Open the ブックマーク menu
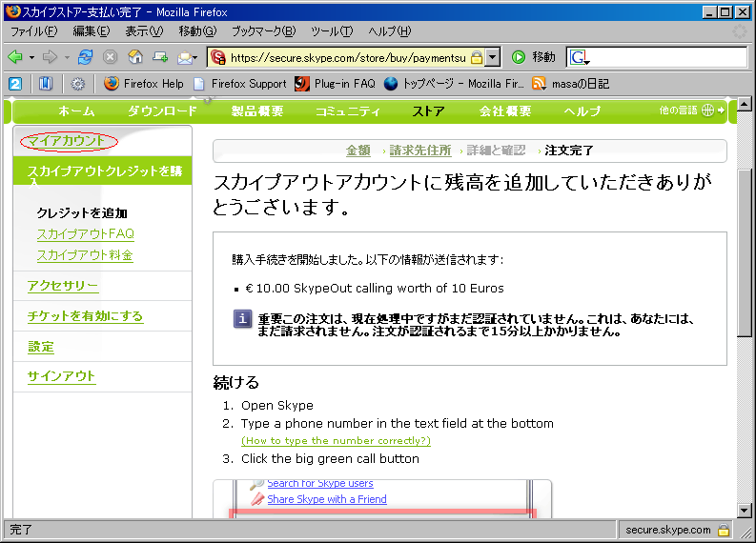This screenshot has height=543, width=756. click(263, 31)
